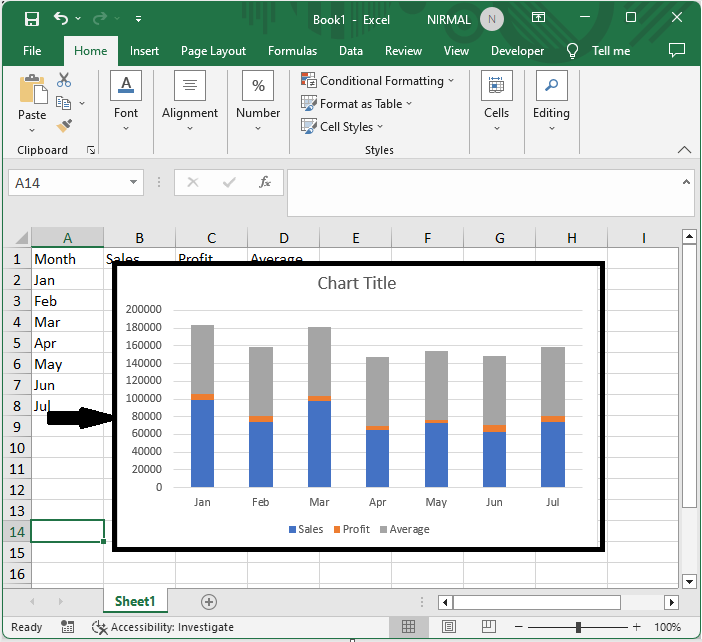The width and height of the screenshot is (702, 642).
Task: Open the Name Box dropdown arrow
Action: click(134, 183)
